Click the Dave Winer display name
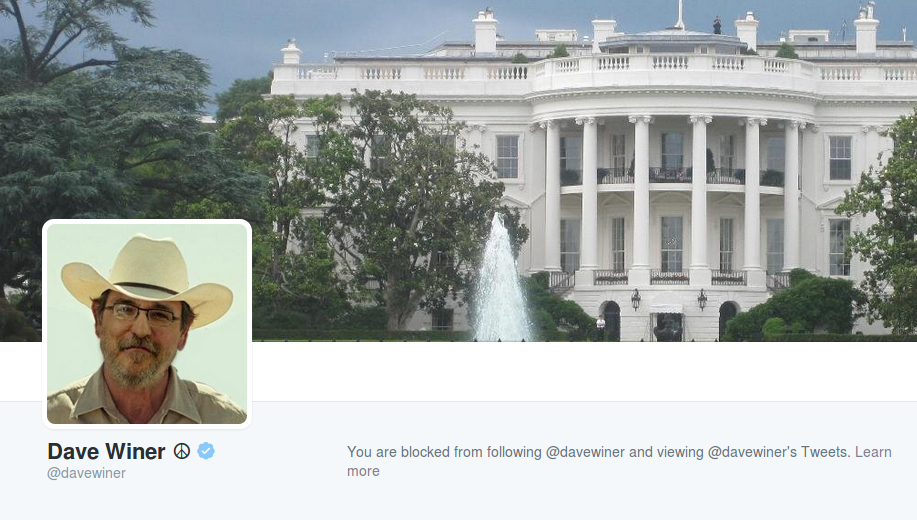917x520 pixels. tap(106, 452)
